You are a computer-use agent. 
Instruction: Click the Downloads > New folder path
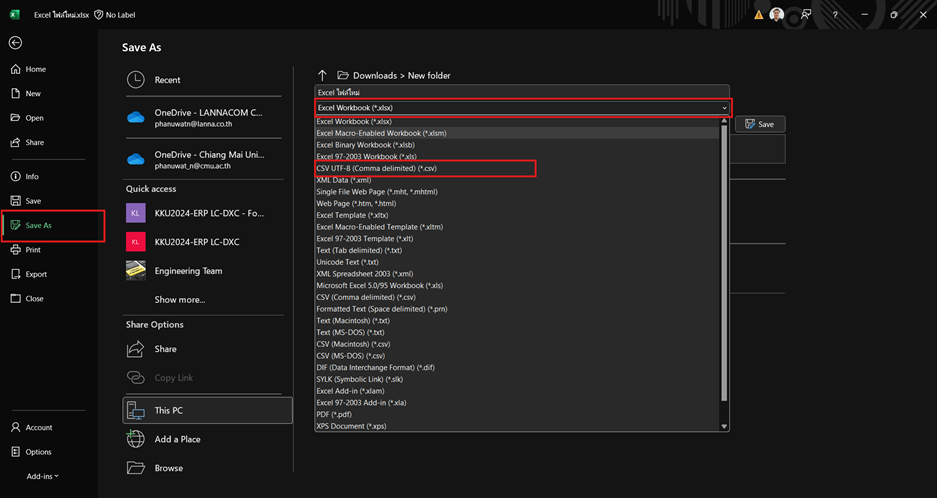point(402,75)
